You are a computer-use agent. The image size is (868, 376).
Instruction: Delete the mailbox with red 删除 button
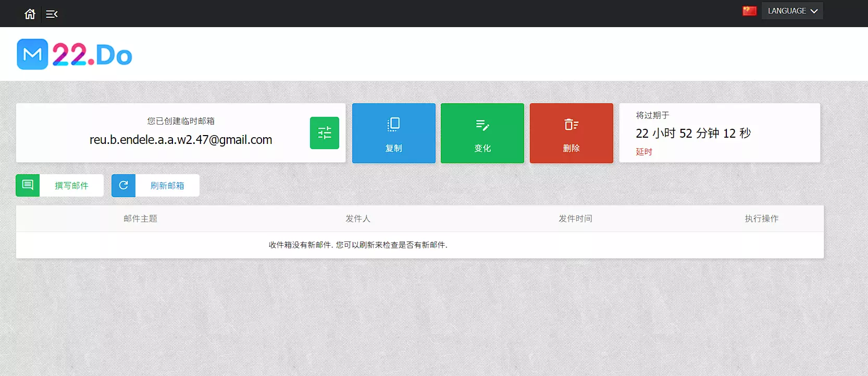pos(571,133)
